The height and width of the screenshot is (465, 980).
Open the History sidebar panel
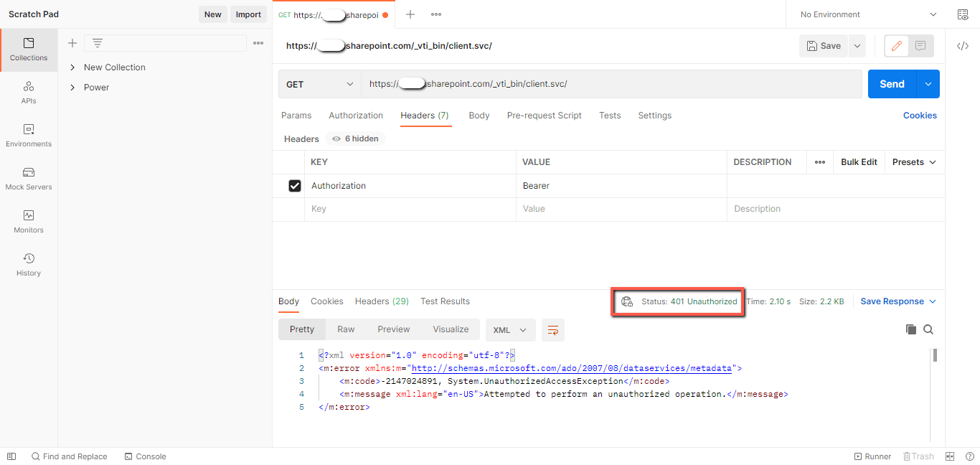[29, 265]
